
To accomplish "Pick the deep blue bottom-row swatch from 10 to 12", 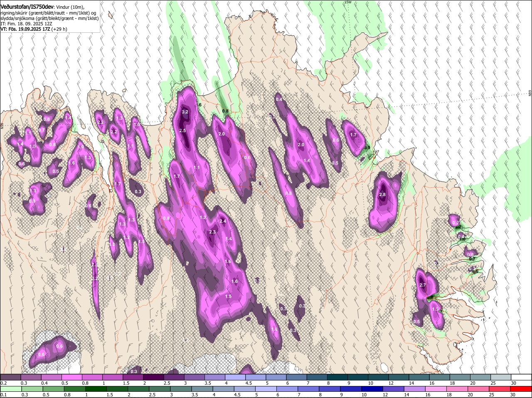I will click(372, 389).
